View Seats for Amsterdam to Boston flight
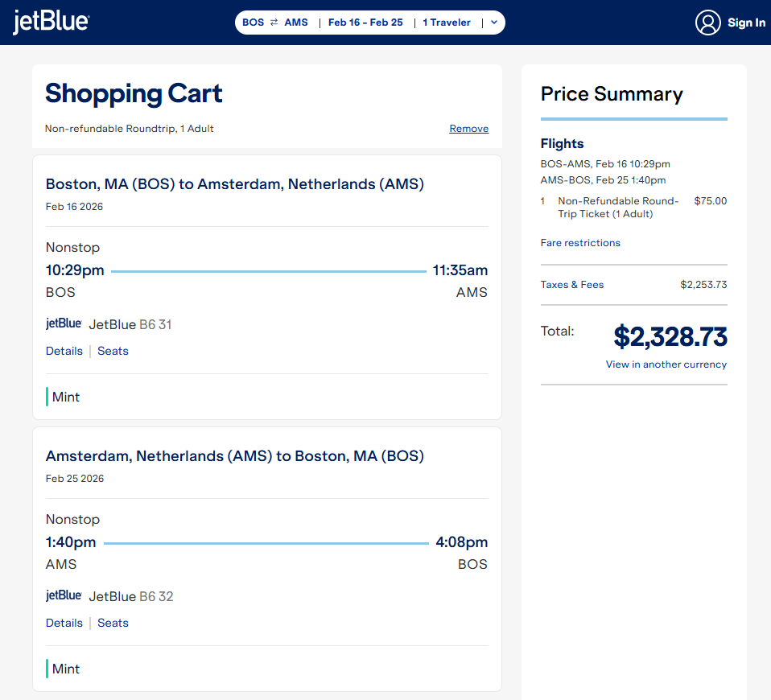This screenshot has height=700, width=771. click(113, 623)
